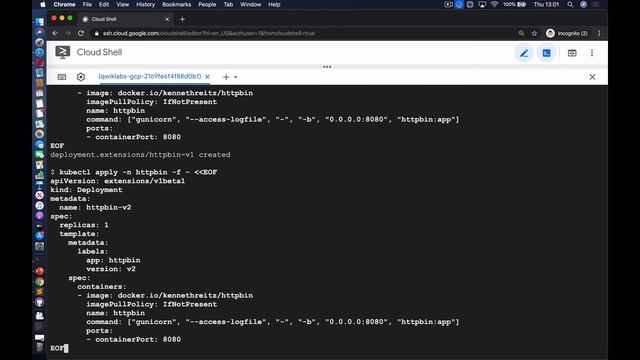Open Finder from the Dock
The width and height of the screenshot is (640, 360).
coord(40,22)
